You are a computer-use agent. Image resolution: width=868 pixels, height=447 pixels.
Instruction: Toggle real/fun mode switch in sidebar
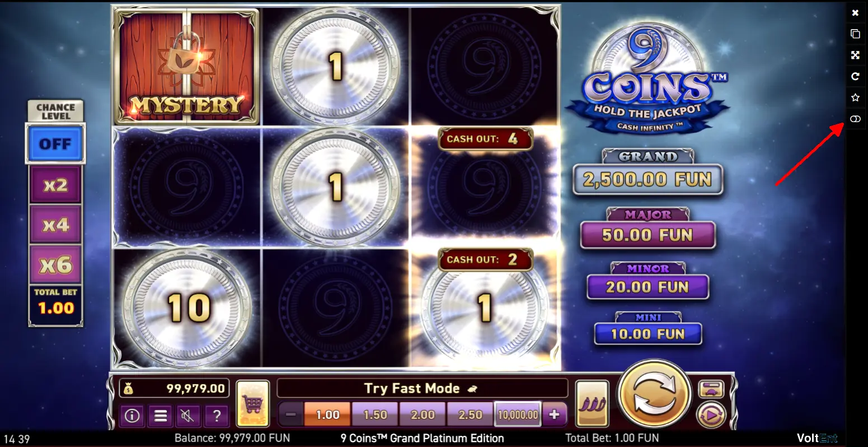pos(855,119)
